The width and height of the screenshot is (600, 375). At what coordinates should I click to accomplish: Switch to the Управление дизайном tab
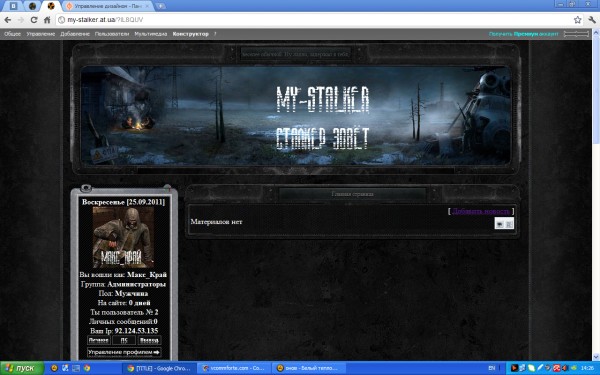click(108, 6)
